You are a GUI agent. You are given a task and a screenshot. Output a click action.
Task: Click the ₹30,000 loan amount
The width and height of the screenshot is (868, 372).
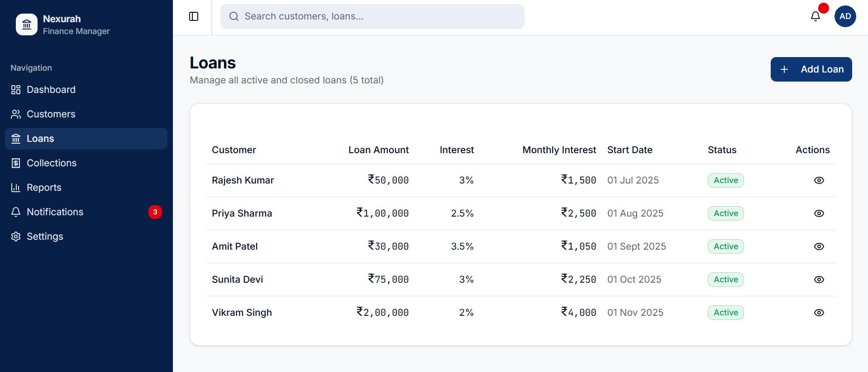pos(388,246)
